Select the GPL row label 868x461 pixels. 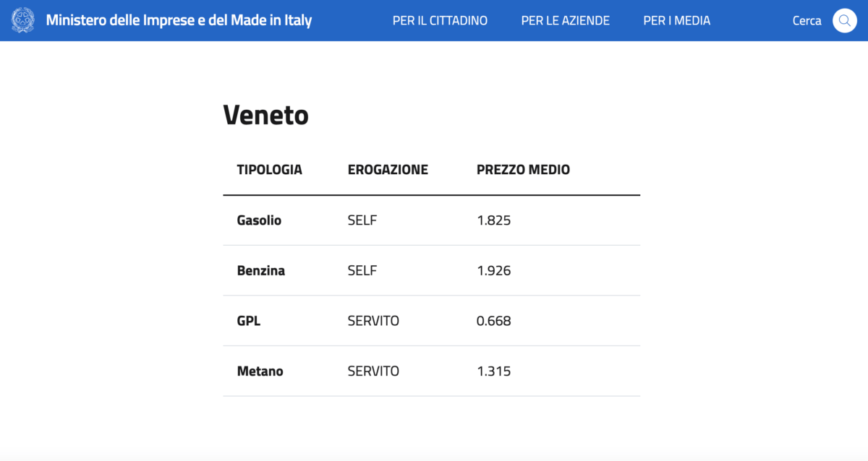[248, 321]
